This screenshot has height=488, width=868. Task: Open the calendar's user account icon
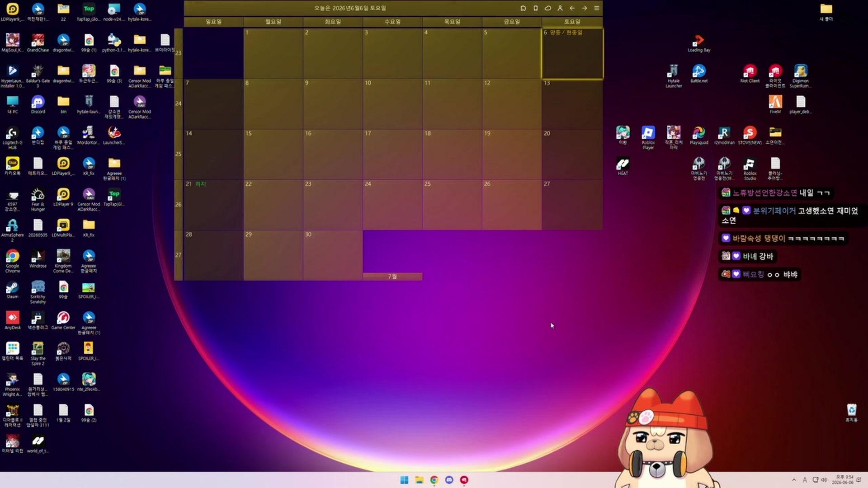point(560,8)
